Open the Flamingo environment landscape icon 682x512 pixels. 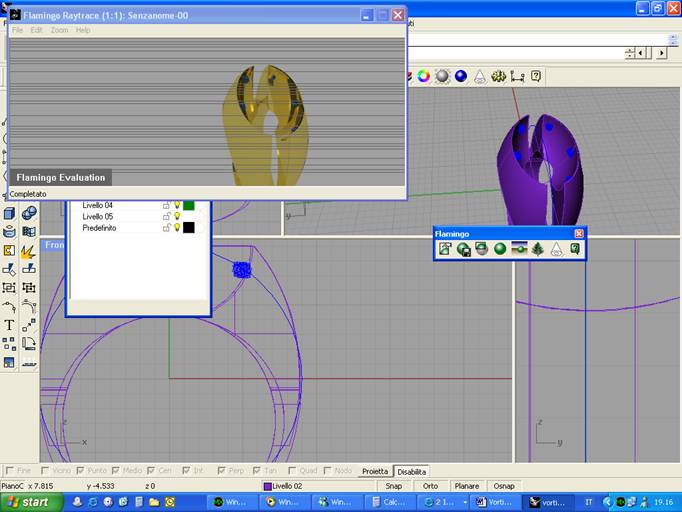click(x=519, y=249)
